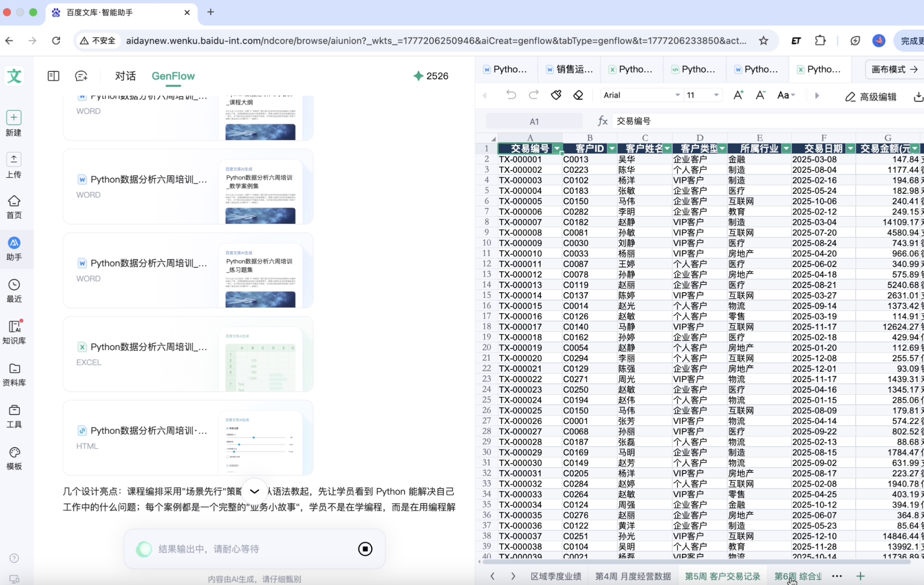Toggle the sidebar panel layout icon
924x585 pixels.
point(53,76)
